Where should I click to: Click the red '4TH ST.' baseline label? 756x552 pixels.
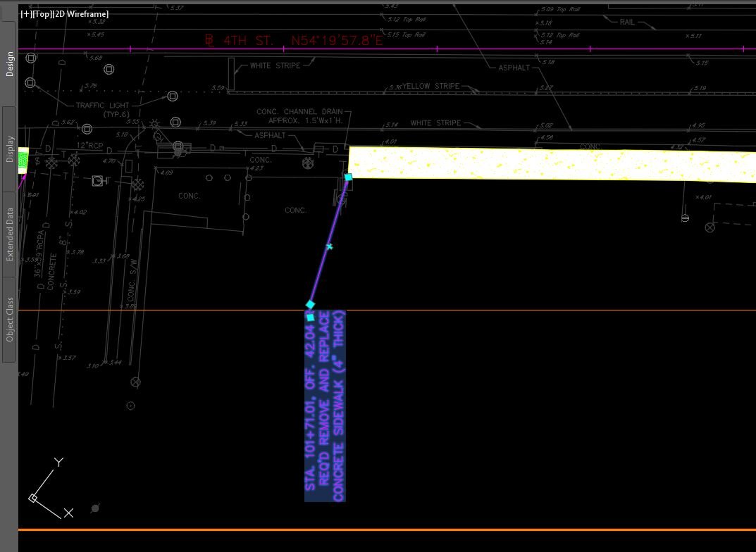[248, 40]
